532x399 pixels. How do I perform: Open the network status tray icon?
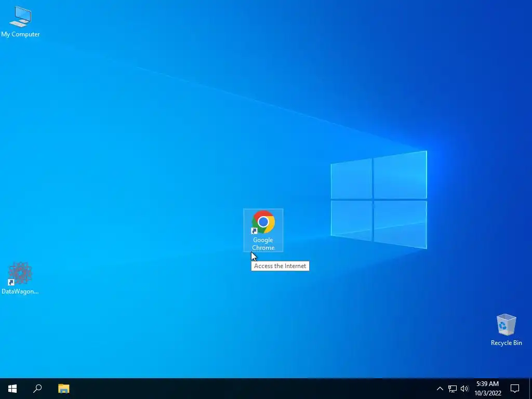(x=453, y=389)
